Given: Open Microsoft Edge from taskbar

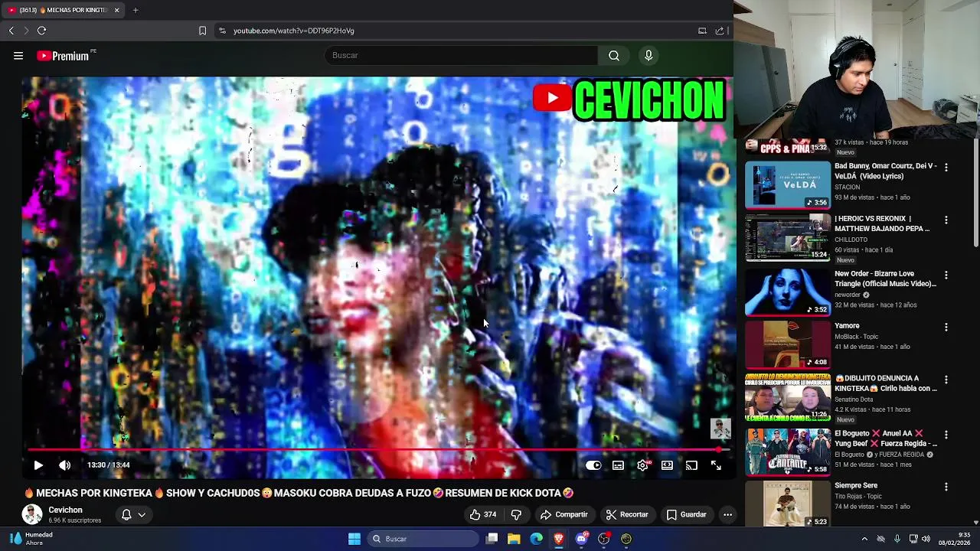Looking at the screenshot, I should (537, 539).
